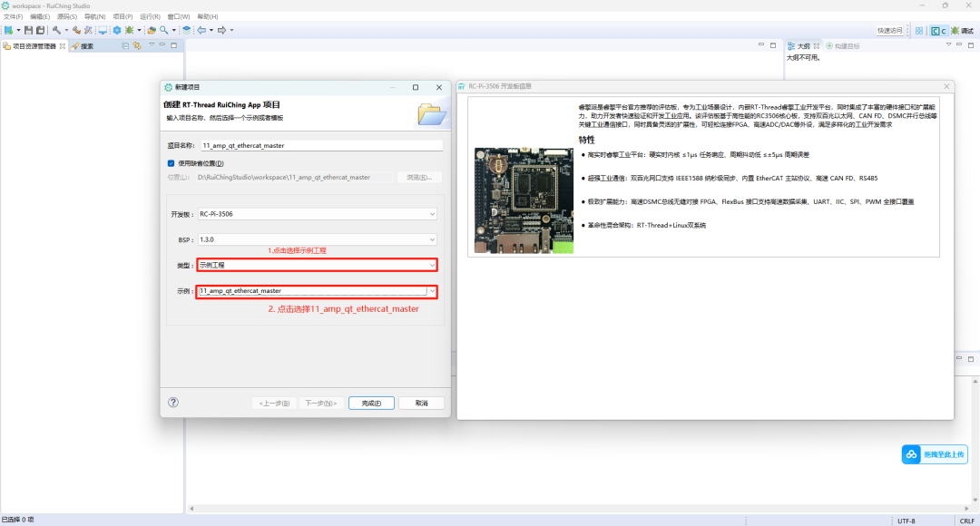The height and width of the screenshot is (526, 980).
Task: Click the Forward navigation arrow icon
Action: [x=222, y=30]
